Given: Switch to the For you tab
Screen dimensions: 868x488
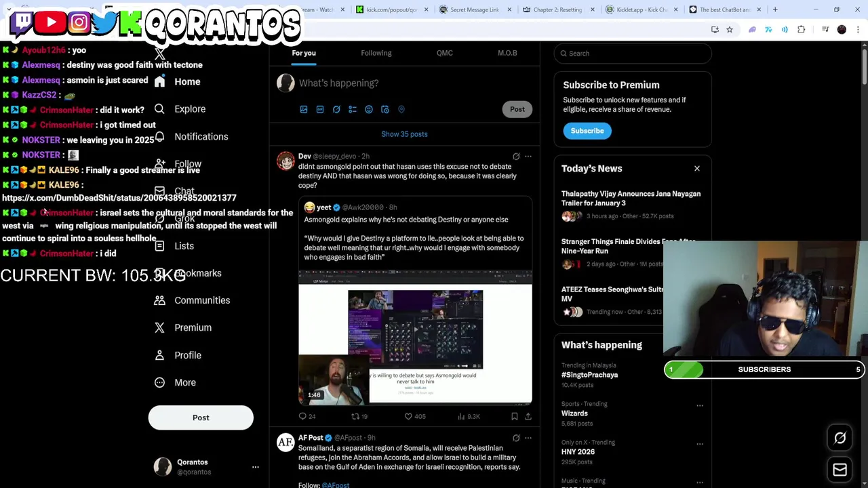Looking at the screenshot, I should pos(304,53).
